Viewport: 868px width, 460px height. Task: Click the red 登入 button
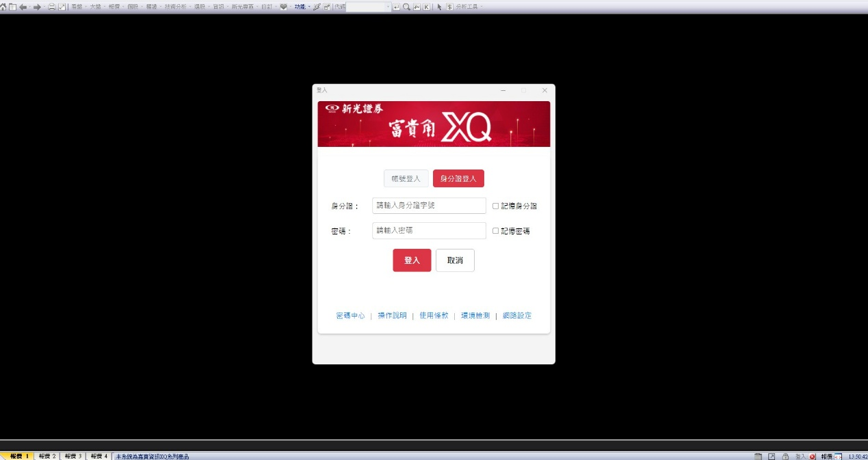pos(412,260)
